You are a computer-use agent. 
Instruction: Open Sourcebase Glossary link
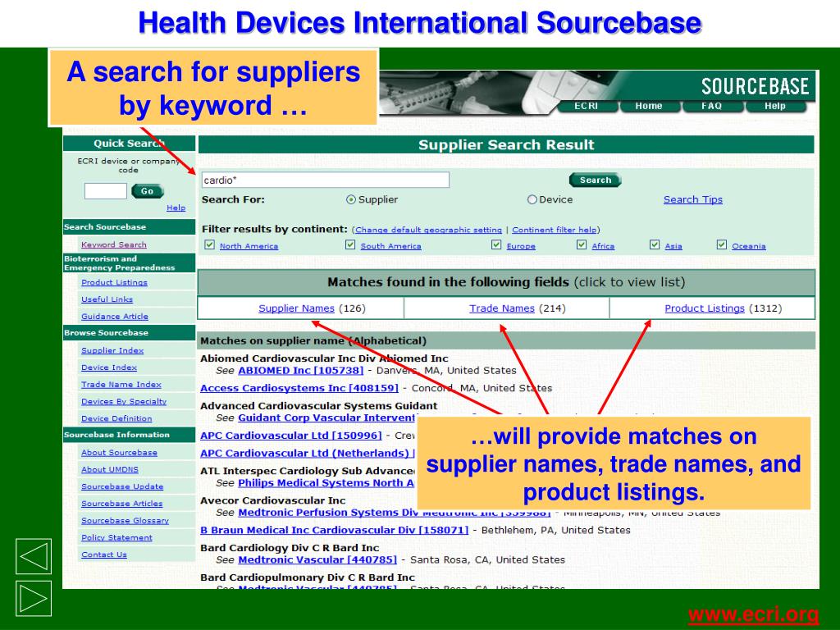click(x=125, y=521)
